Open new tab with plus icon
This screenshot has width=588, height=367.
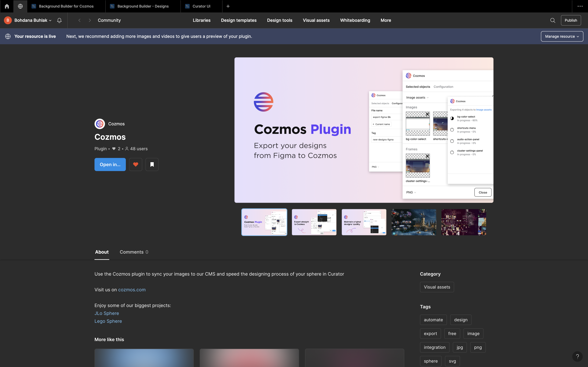pos(228,6)
